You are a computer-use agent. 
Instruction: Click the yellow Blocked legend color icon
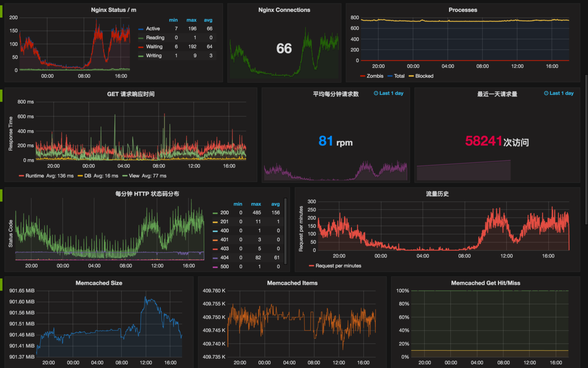[x=411, y=76]
